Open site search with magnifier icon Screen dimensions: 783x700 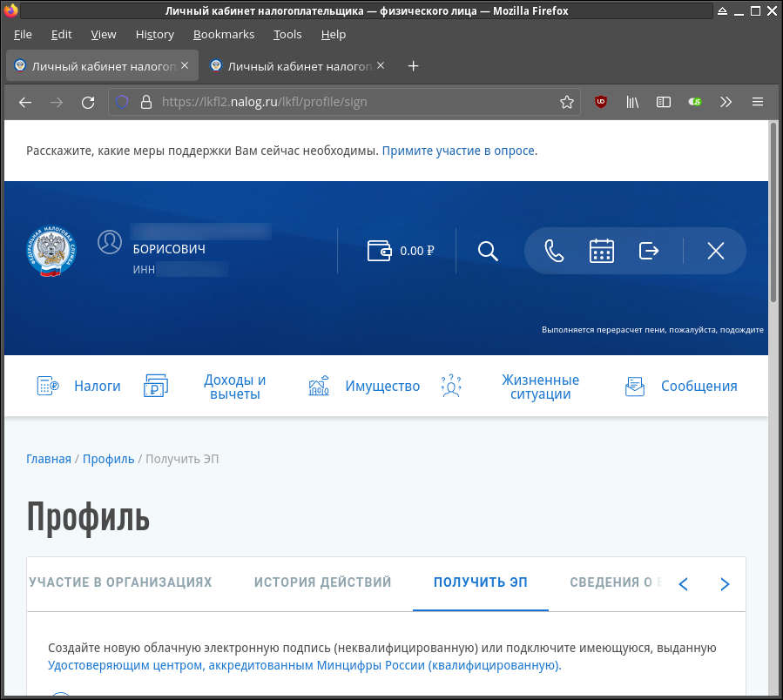pyautogui.click(x=488, y=251)
